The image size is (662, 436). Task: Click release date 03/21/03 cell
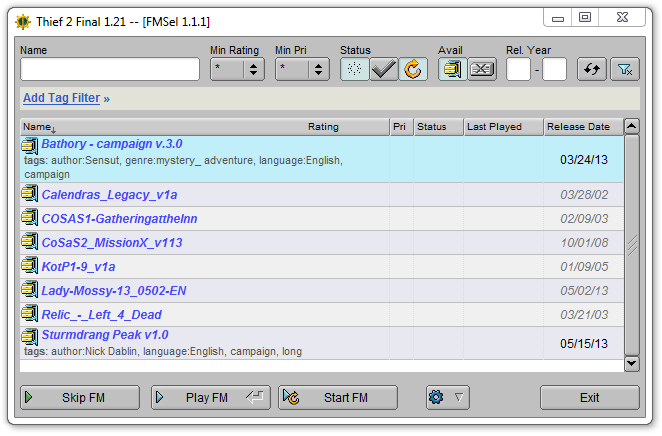tap(584, 314)
